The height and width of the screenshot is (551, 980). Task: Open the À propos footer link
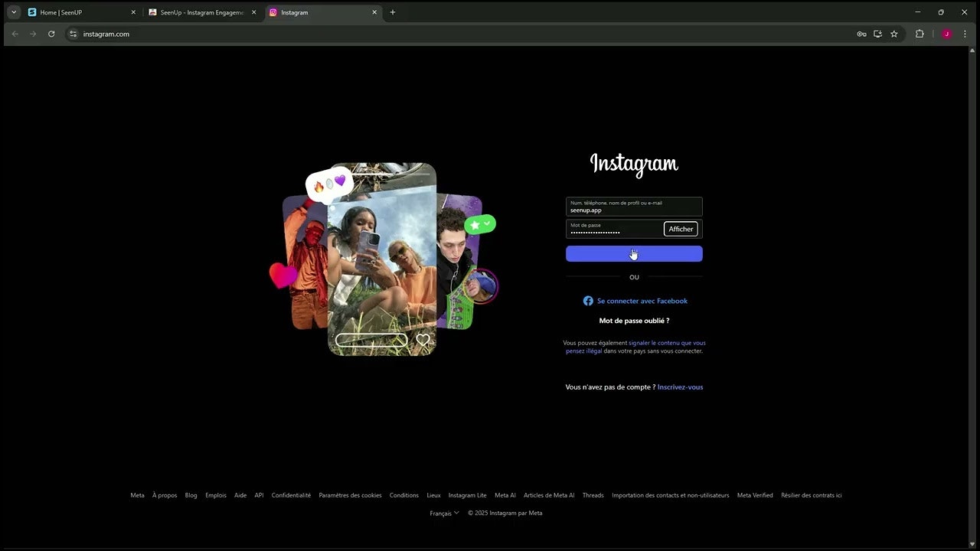coord(165,495)
